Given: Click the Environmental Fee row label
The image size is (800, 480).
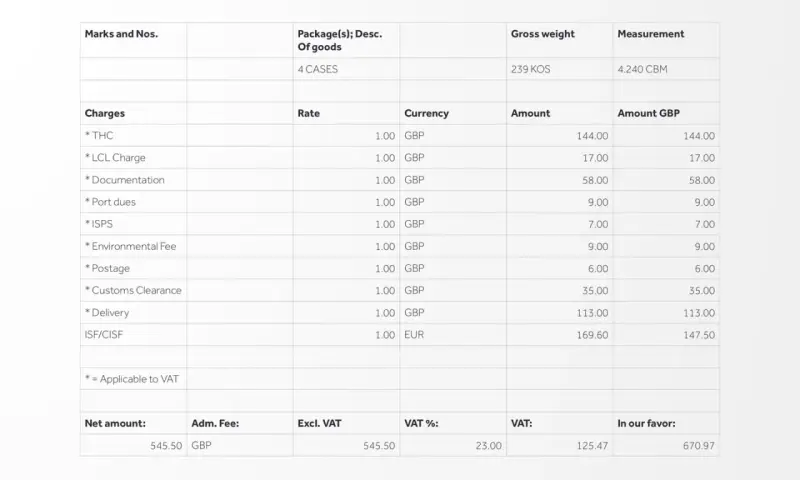Looking at the screenshot, I should [x=131, y=246].
